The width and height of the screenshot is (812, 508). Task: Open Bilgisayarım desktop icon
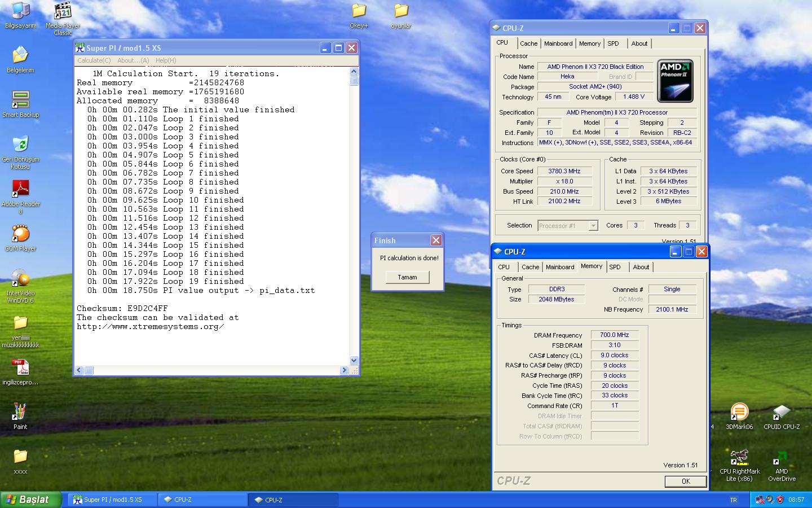click(21, 15)
